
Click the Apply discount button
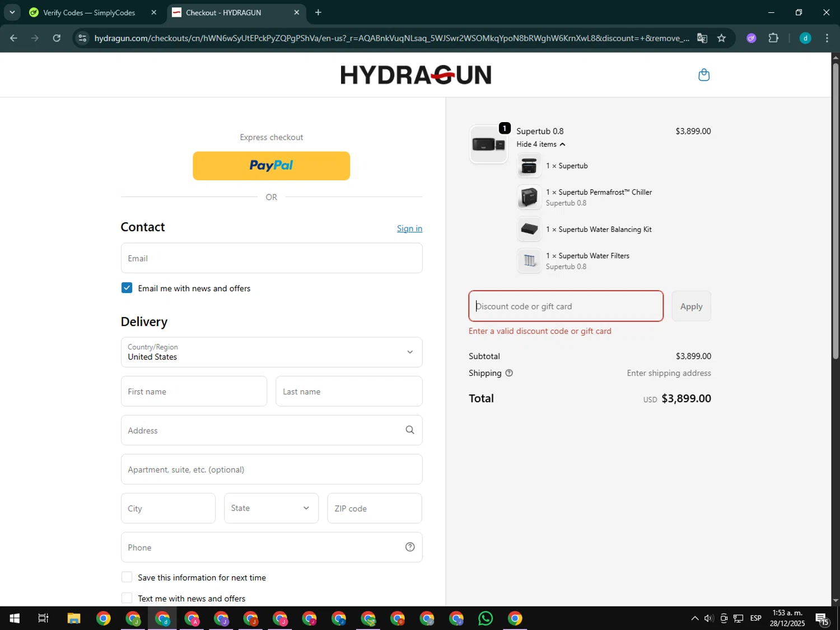click(x=691, y=306)
